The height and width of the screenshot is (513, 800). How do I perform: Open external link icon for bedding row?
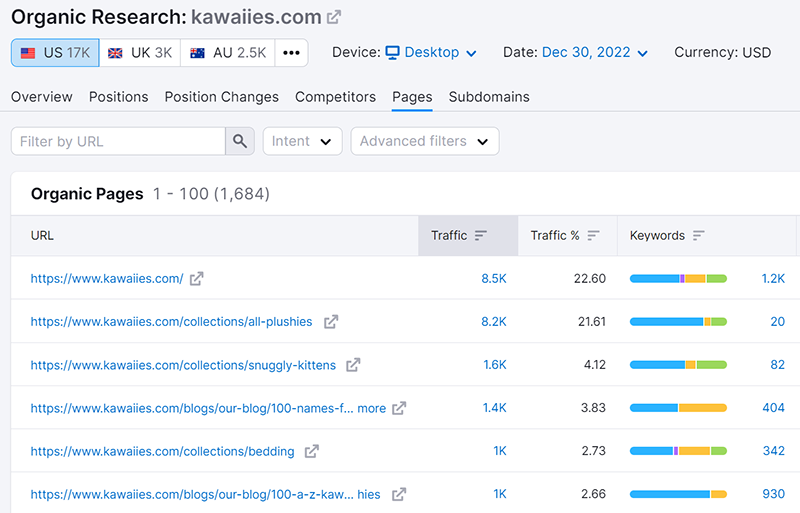tap(312, 451)
